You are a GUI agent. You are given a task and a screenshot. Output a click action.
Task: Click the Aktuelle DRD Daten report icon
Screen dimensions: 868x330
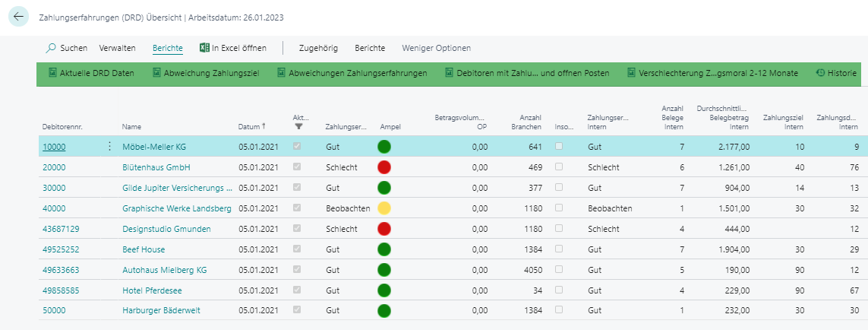[53, 73]
